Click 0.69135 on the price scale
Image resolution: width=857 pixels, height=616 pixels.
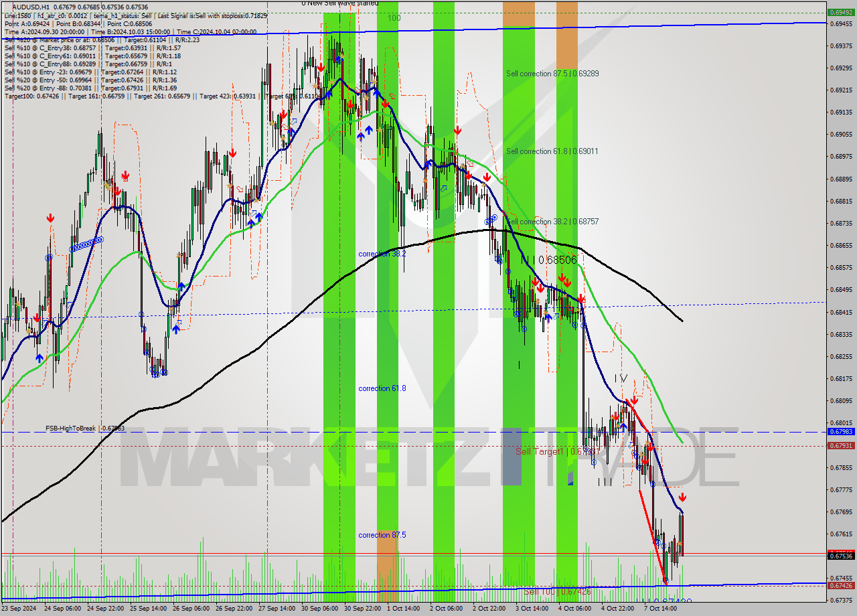pos(841,112)
